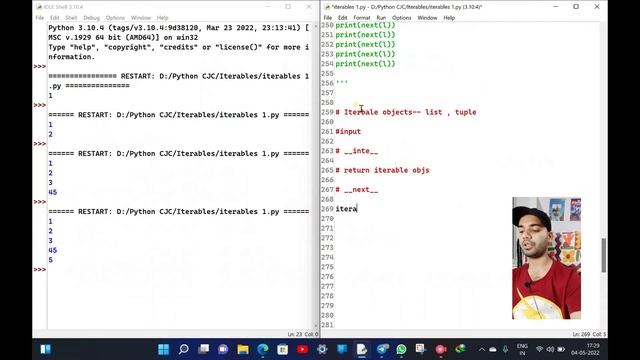The height and width of the screenshot is (360, 640).
Task: Show hidden system tray icons
Action: (x=482, y=349)
